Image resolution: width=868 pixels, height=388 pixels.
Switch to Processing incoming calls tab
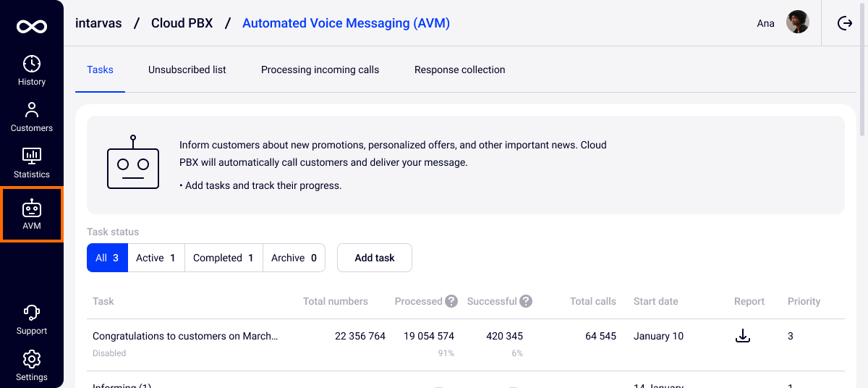click(320, 70)
